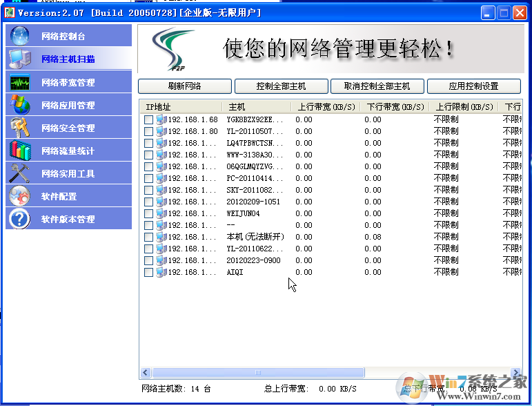The width and height of the screenshot is (532, 406).
Task: Click the disc icon for 软件配置
Action: (x=20, y=196)
